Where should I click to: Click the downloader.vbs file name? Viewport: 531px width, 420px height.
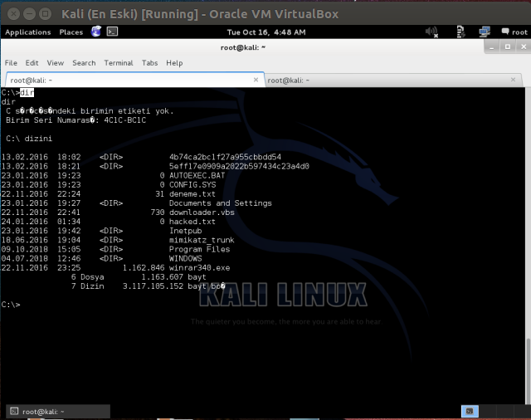pyautogui.click(x=202, y=212)
